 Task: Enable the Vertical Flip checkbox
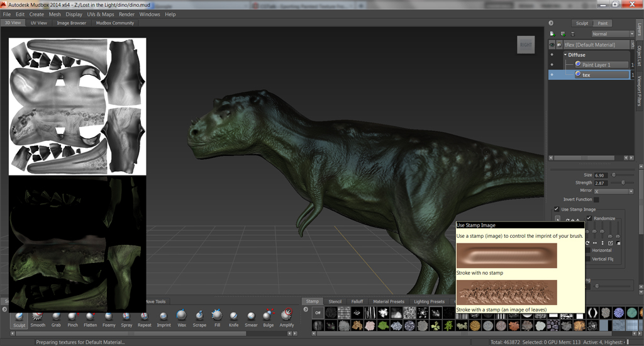click(x=588, y=259)
